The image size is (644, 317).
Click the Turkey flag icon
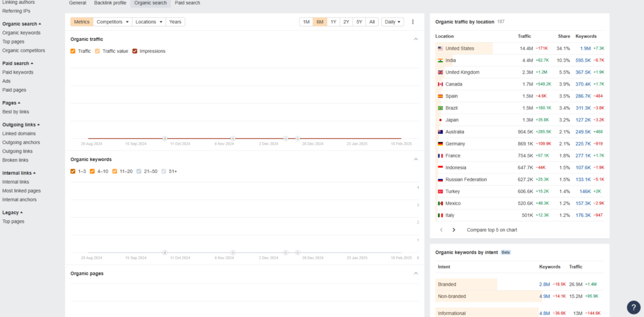pos(440,191)
